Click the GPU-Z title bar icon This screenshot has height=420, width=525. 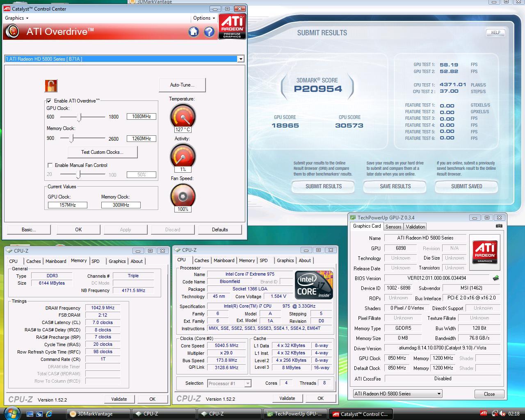(x=353, y=217)
